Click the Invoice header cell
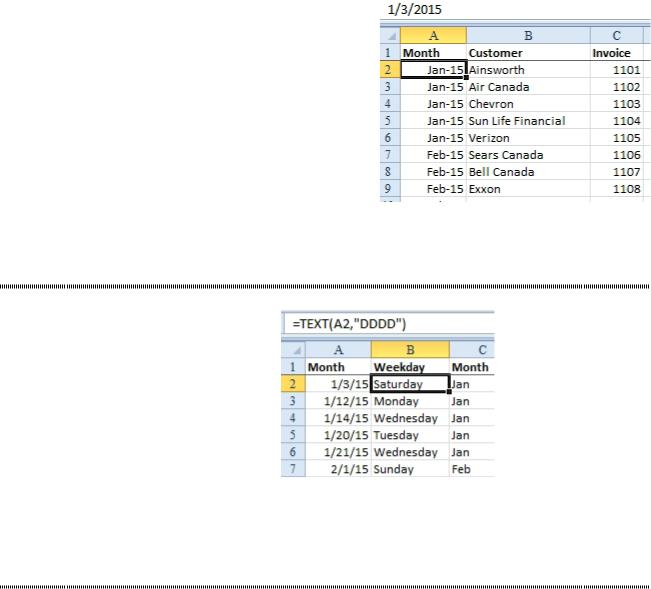Screen dimensions: 651x589 617,53
